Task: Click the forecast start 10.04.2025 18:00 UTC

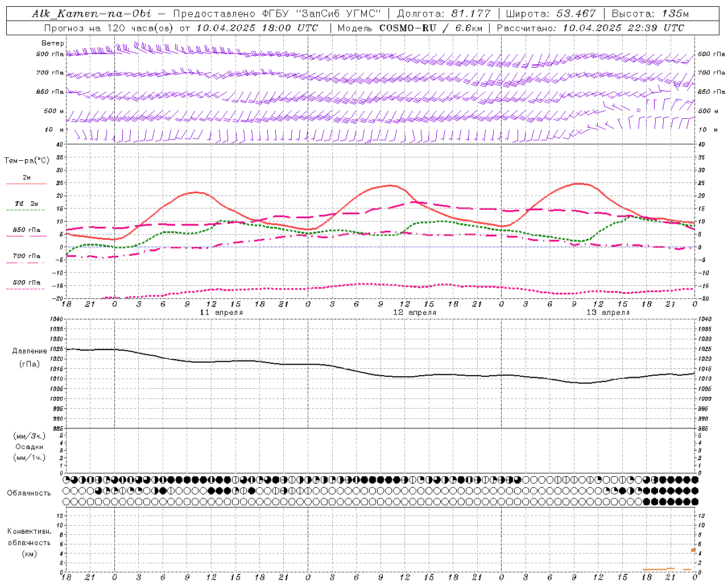Action: coord(257,28)
